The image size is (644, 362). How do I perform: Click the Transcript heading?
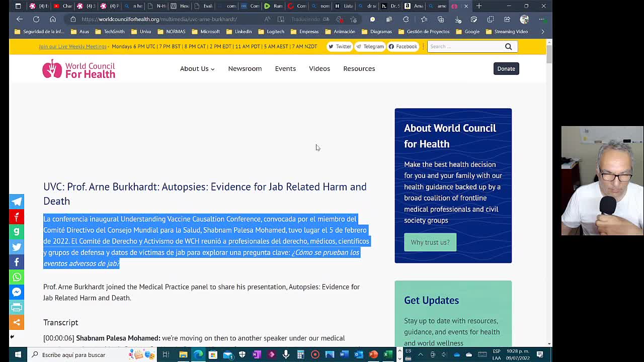click(x=60, y=322)
